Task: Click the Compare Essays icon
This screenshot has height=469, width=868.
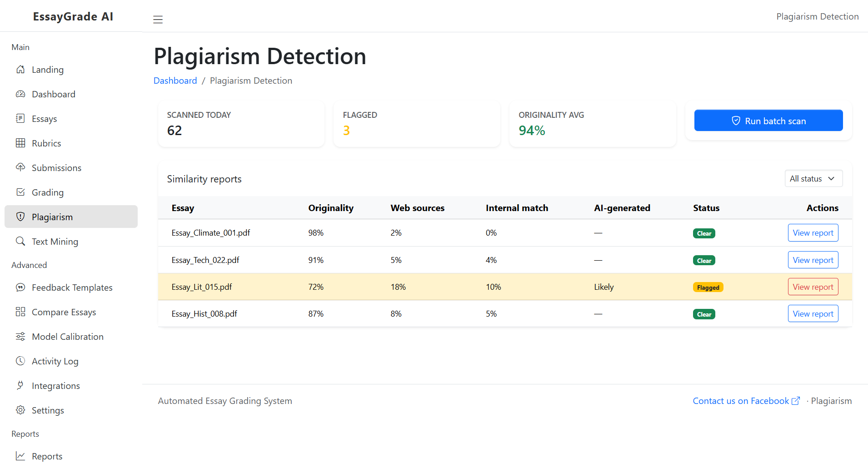Action: [20, 312]
